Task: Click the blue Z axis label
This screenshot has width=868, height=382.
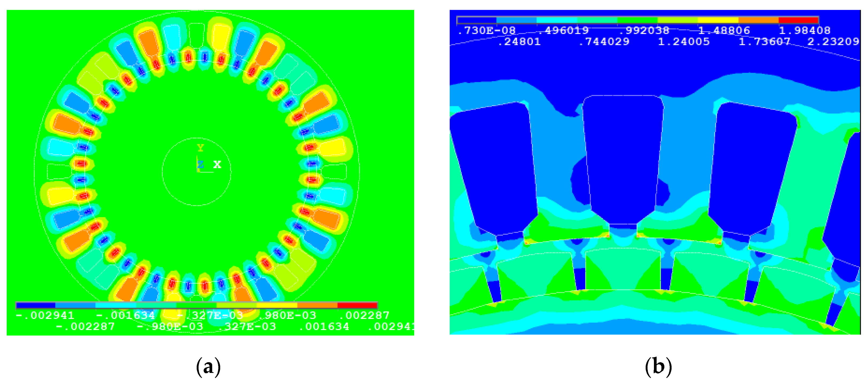Action: pyautogui.click(x=200, y=165)
